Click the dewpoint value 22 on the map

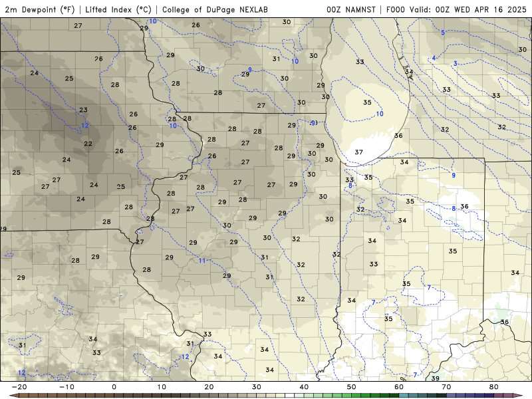coord(88,144)
